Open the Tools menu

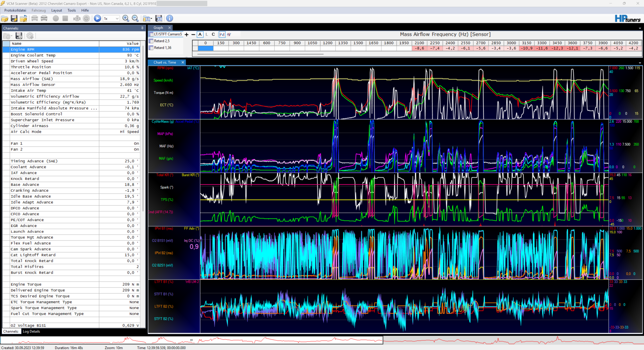(71, 10)
